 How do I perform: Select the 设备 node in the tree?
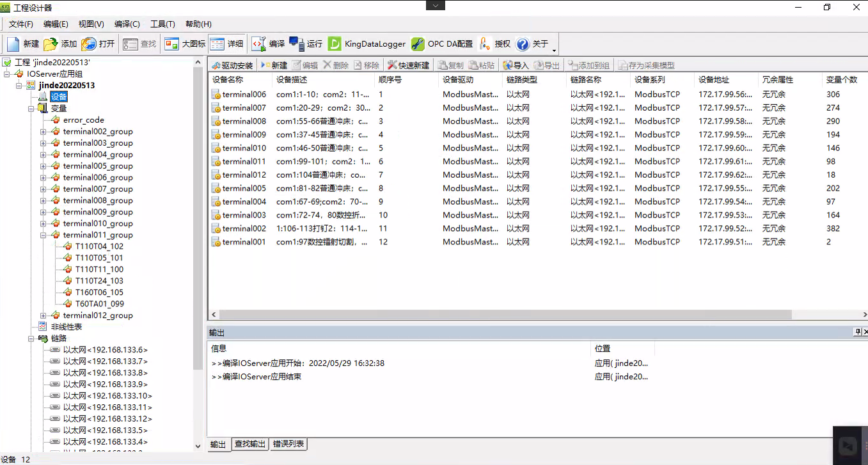pyautogui.click(x=59, y=97)
